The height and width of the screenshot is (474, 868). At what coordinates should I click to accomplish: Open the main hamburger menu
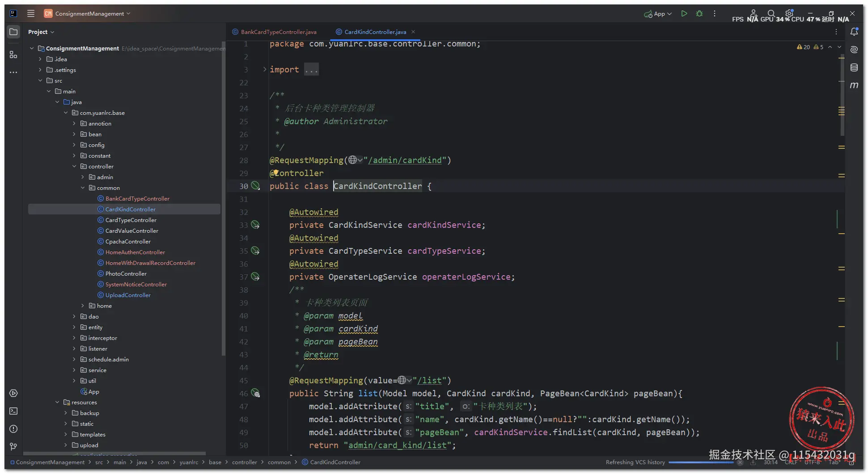click(x=31, y=13)
